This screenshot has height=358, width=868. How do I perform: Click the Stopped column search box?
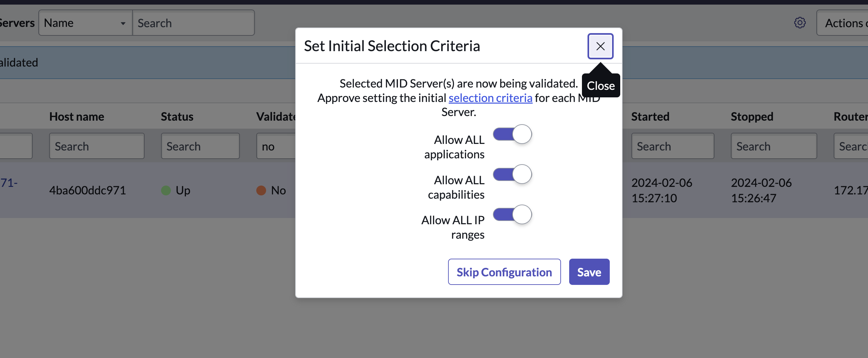click(773, 146)
